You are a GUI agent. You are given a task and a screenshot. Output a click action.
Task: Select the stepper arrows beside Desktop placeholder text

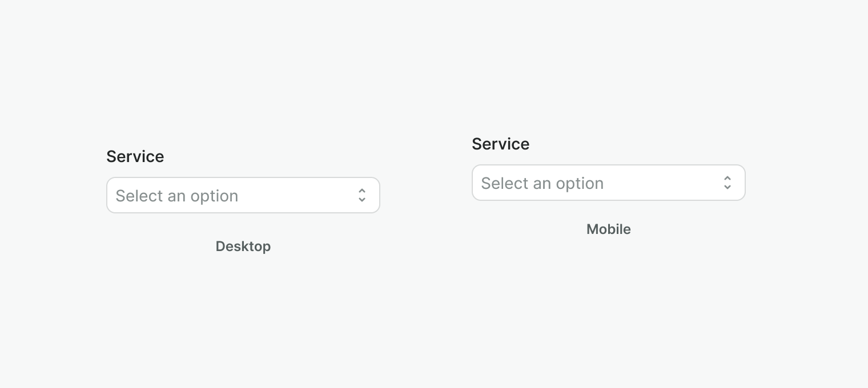(x=362, y=195)
